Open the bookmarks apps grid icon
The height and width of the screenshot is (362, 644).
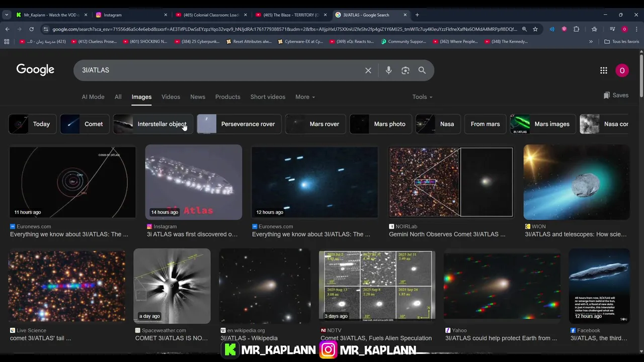tap(7, 41)
